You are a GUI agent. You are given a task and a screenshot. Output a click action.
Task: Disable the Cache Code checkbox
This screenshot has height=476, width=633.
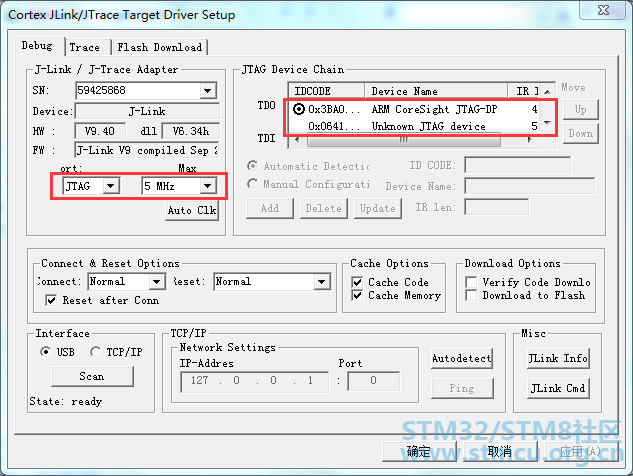point(358,283)
